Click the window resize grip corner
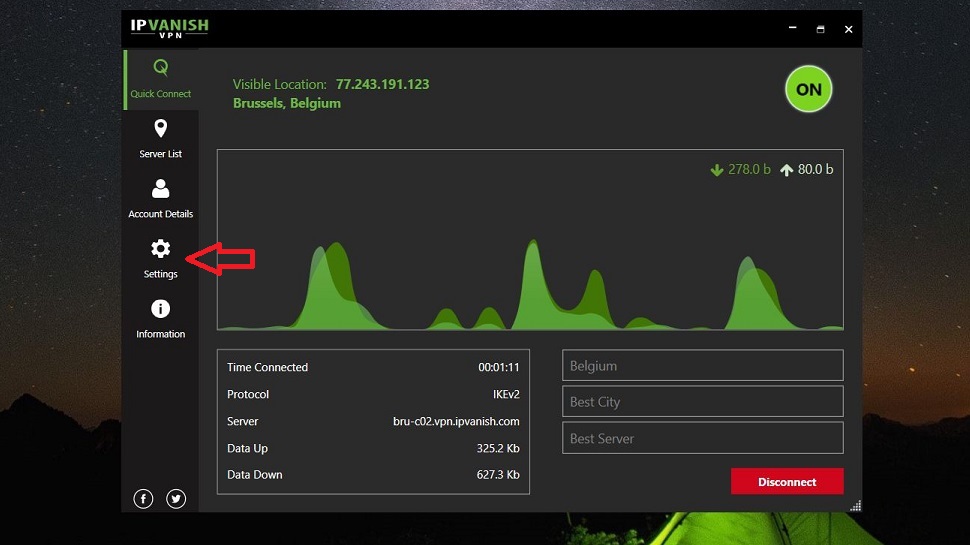Screen dimensions: 970x545 (856, 506)
